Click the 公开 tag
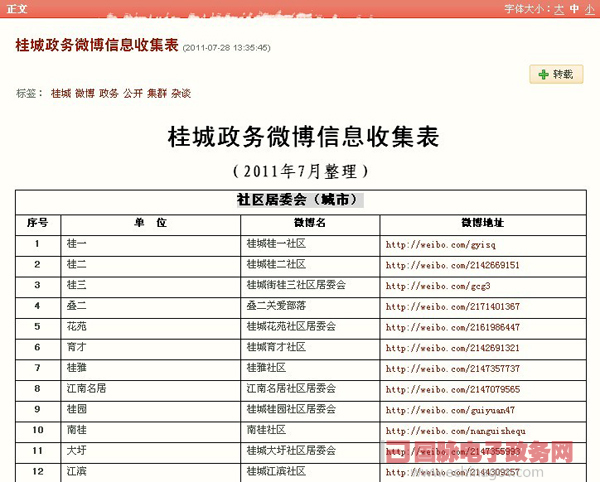This screenshot has height=482, width=600. coord(132,93)
